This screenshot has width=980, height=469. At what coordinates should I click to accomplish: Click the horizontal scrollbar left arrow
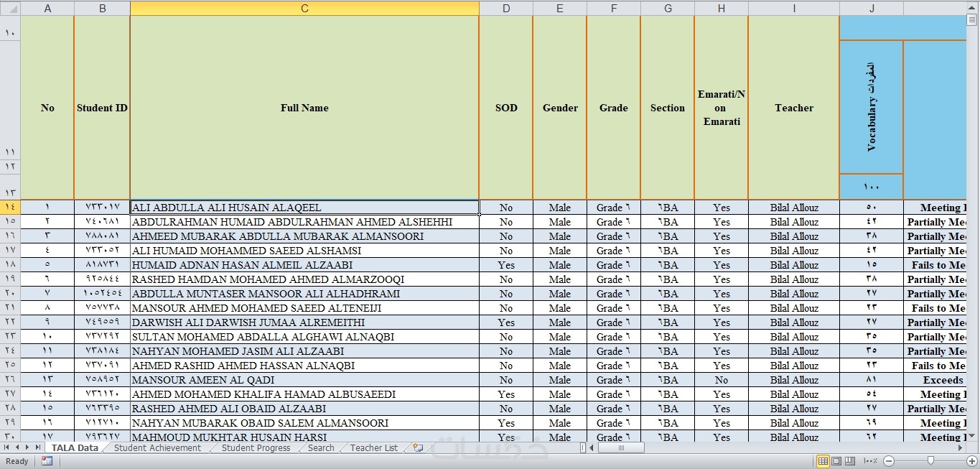pyautogui.click(x=592, y=447)
